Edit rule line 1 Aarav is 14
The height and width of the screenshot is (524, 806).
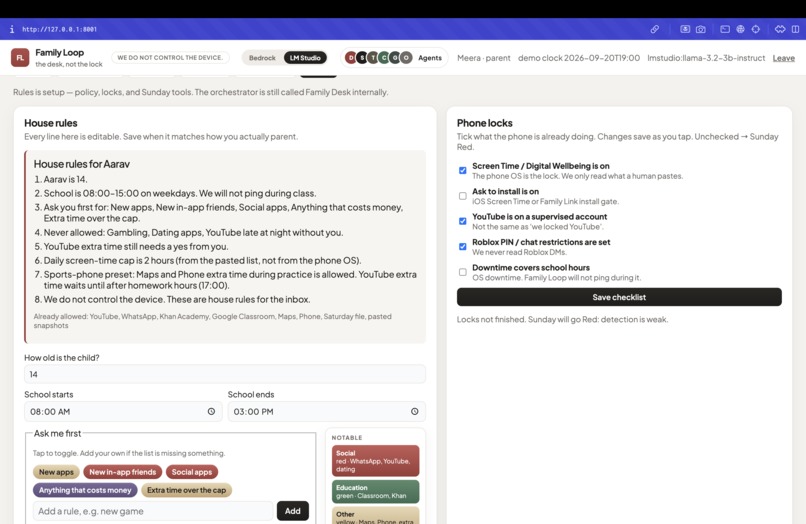(65, 179)
